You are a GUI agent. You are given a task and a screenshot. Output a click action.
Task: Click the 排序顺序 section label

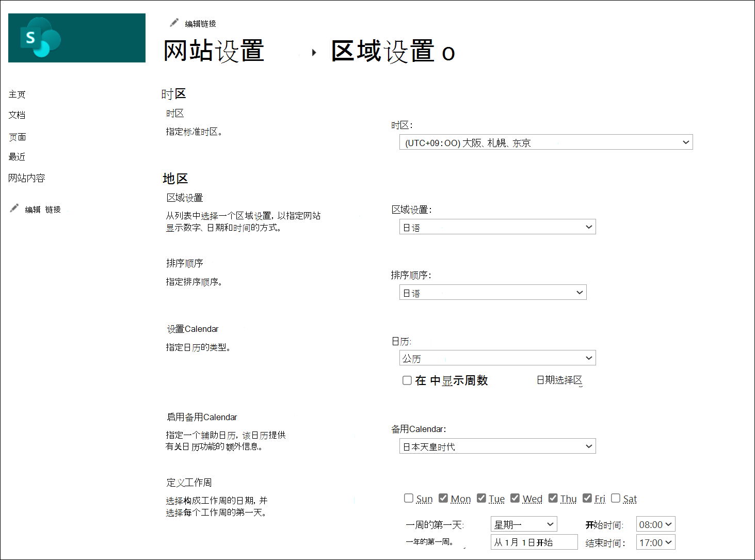click(185, 263)
